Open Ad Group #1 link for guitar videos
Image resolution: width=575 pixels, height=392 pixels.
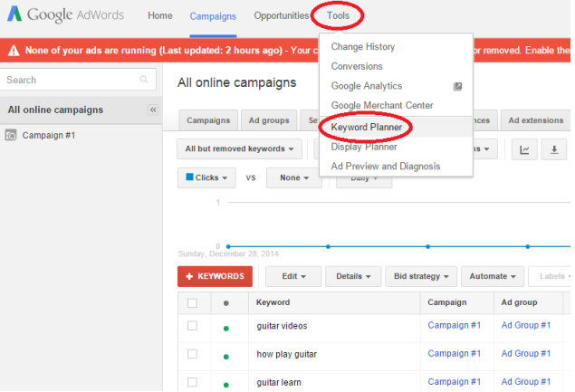click(x=526, y=326)
